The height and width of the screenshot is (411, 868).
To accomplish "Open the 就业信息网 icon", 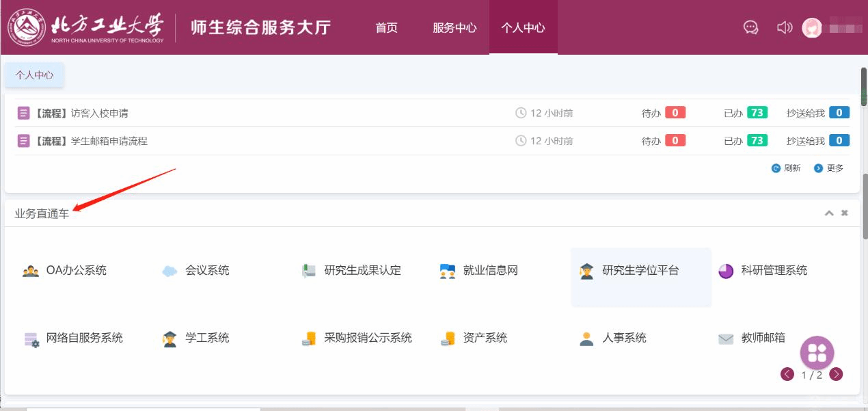I will click(x=448, y=271).
